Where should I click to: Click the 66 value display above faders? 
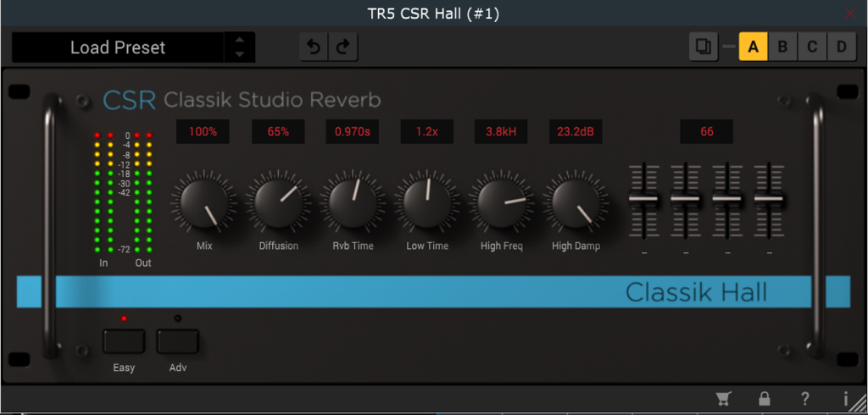coord(707,131)
